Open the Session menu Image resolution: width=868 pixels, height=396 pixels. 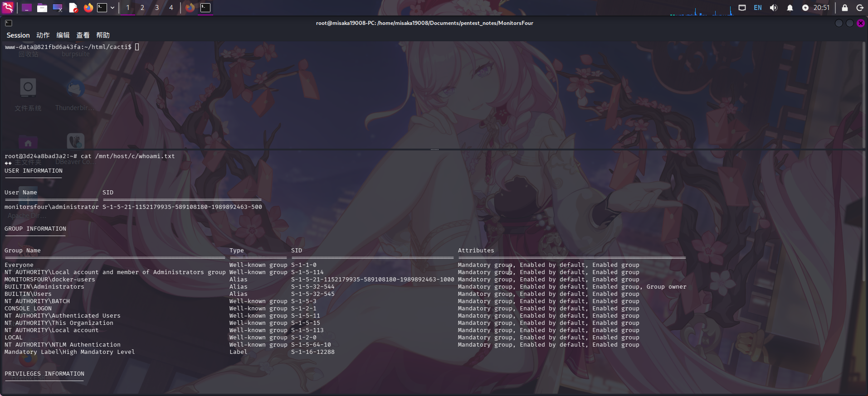[x=18, y=35]
